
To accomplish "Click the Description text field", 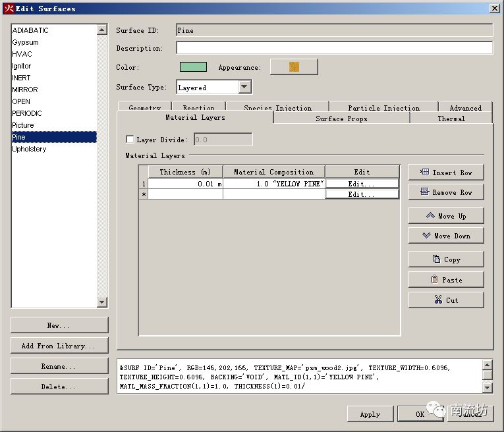I will click(x=334, y=48).
